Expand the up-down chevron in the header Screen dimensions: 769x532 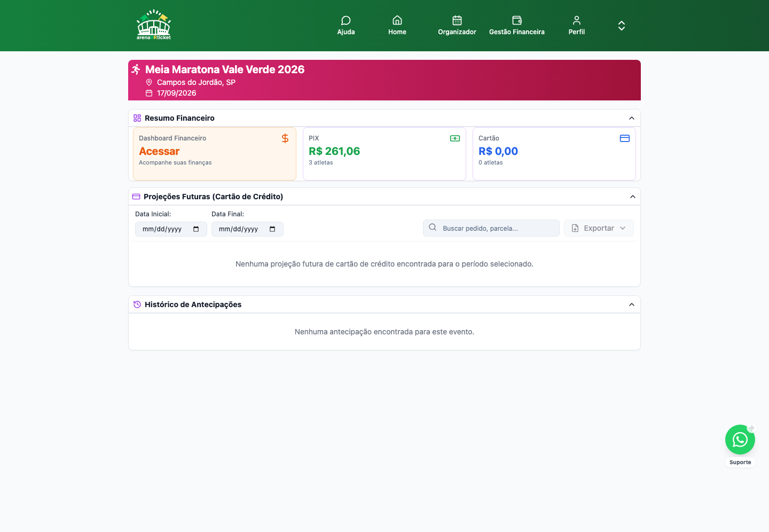622,26
